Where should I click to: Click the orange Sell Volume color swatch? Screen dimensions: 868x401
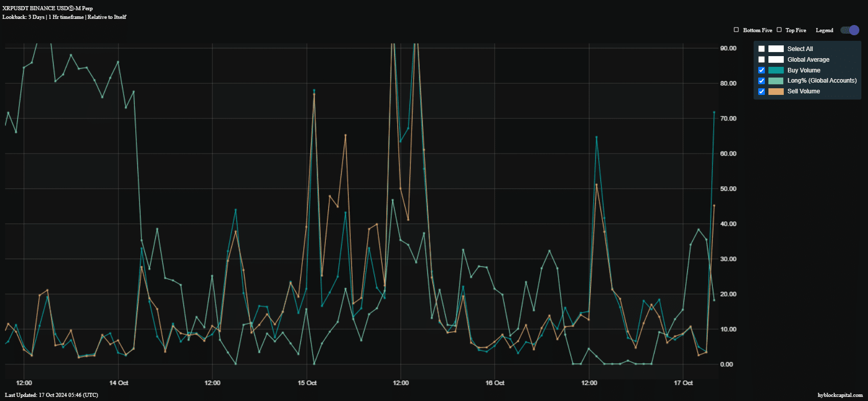(776, 91)
